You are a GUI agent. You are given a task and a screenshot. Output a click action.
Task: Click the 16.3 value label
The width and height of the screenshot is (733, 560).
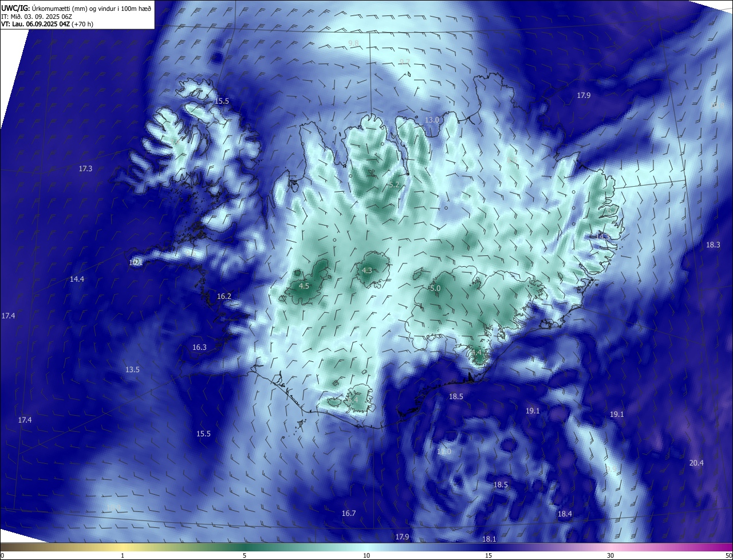point(199,347)
